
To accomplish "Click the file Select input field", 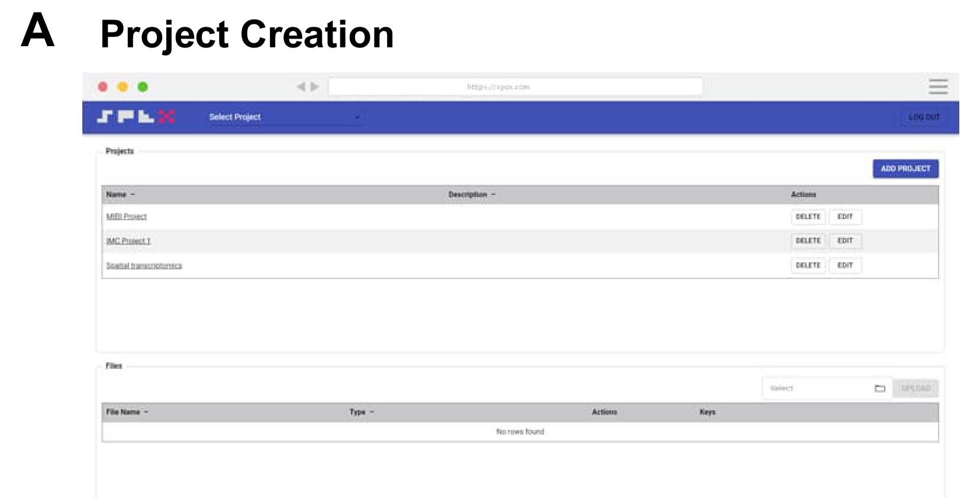I will point(817,388).
